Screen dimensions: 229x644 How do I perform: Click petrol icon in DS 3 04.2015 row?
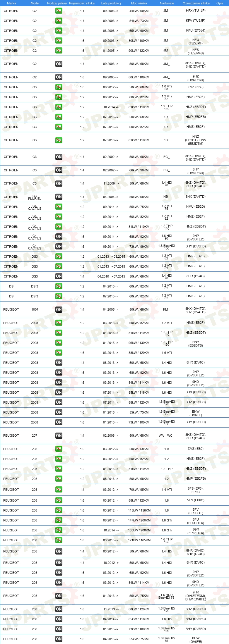coord(59,286)
